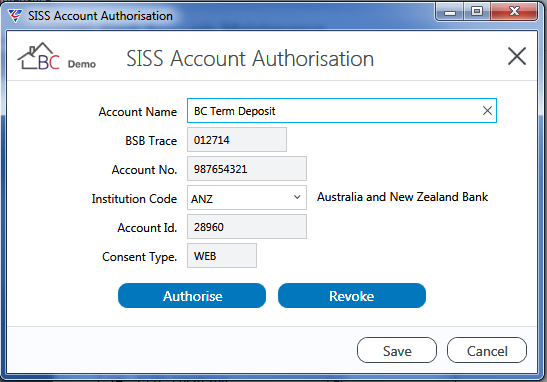The height and width of the screenshot is (382, 547).
Task: Maximize the SISS Account Authorisation window
Action: pyautogui.click(x=477, y=12)
